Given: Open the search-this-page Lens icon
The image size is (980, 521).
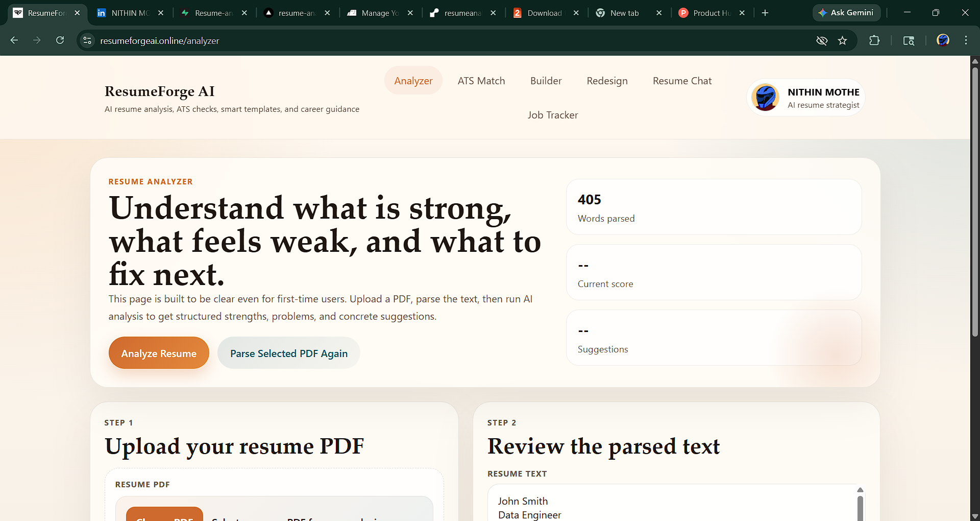Looking at the screenshot, I should pyautogui.click(x=909, y=40).
